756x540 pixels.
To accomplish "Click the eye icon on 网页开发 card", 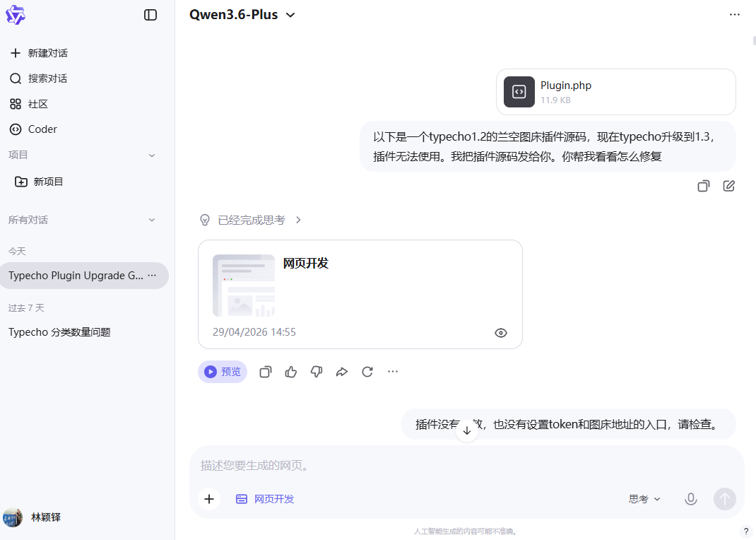I will tap(501, 333).
